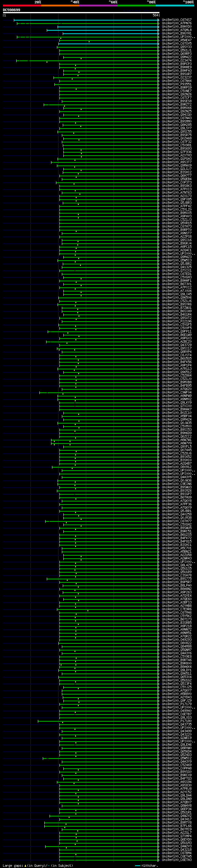Select the UniRef100_Q8RVP4 label
The width and height of the screenshot is (197, 868).
pyautogui.click(x=177, y=352)
